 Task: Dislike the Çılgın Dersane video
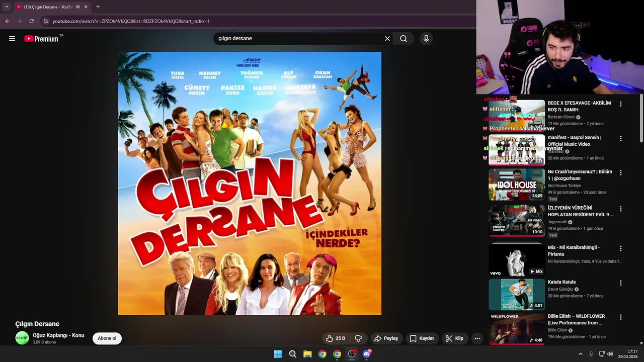[359, 338]
